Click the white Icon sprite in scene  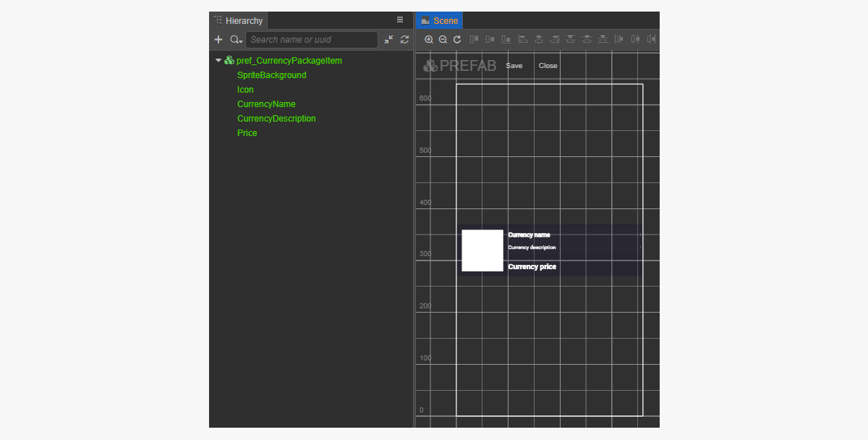pyautogui.click(x=482, y=250)
